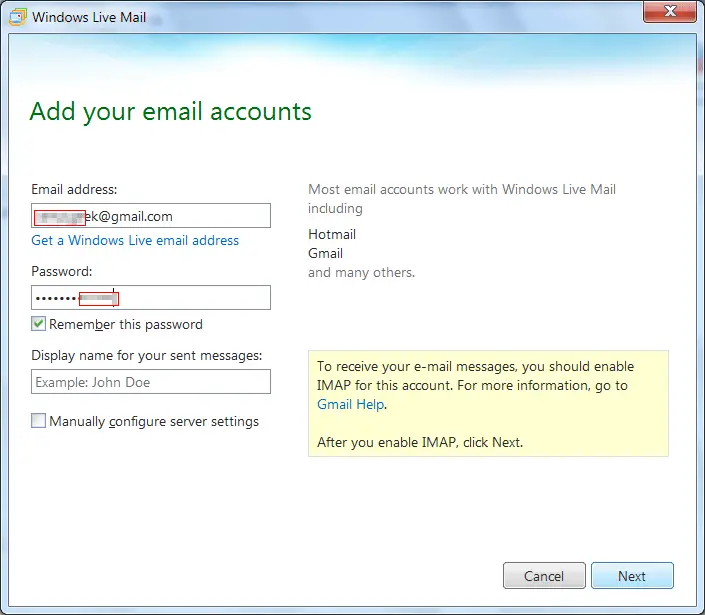Click 'Display name for your sent messages:' label

click(147, 356)
